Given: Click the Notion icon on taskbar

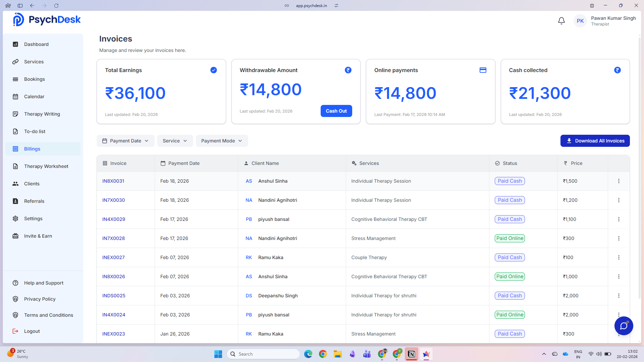Looking at the screenshot, I should 411,354.
